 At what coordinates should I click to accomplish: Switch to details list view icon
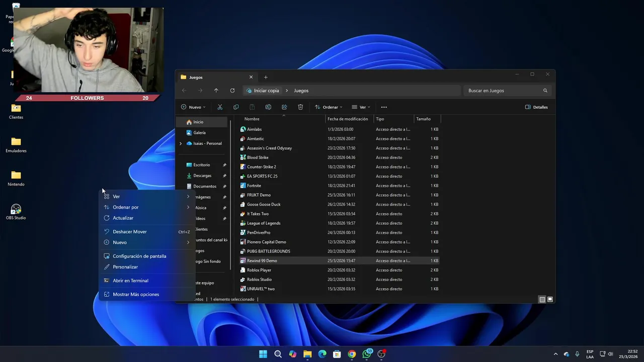pos(542,299)
